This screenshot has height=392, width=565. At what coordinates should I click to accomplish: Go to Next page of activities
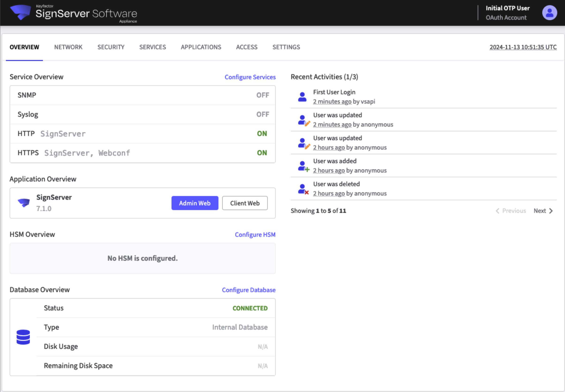tap(543, 211)
